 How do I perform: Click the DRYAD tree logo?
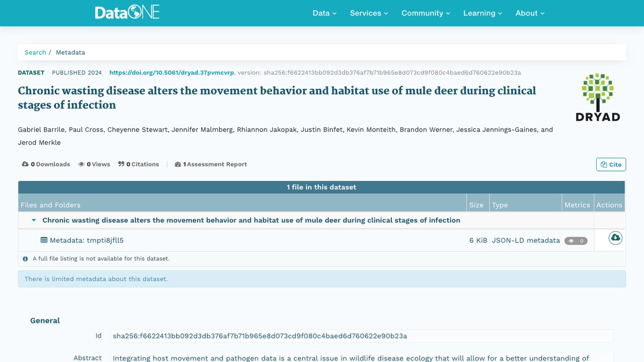[x=598, y=98]
